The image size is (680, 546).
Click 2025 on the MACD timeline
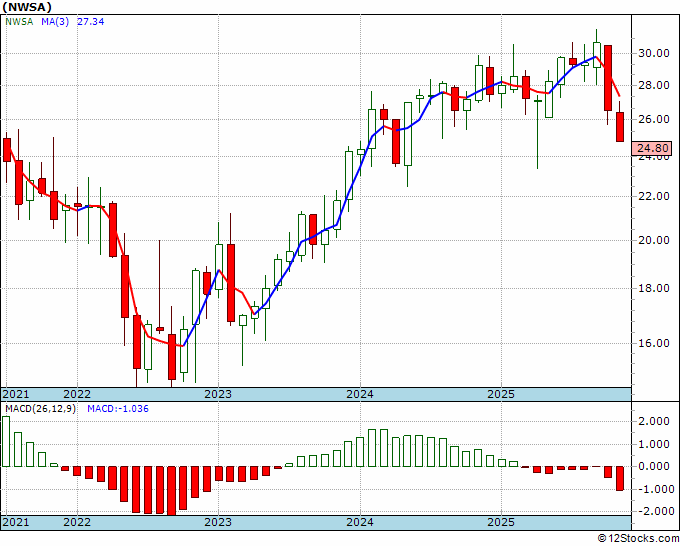[501, 522]
